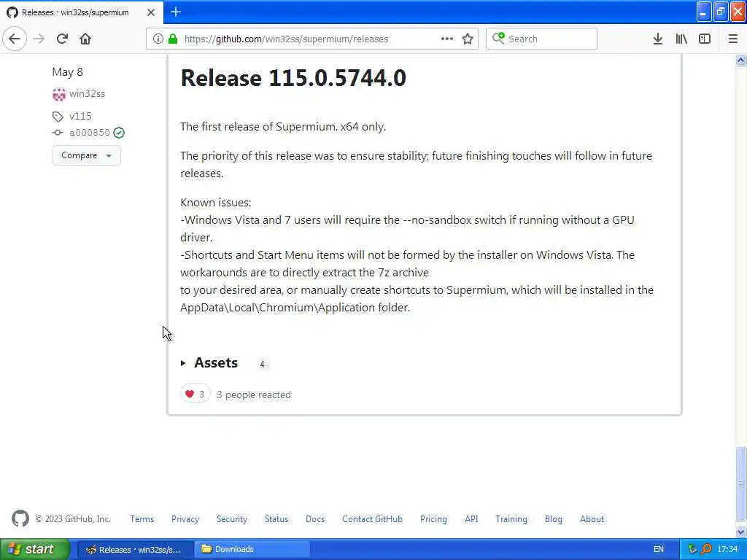The image size is (747, 560).
Task: Expand the Assets section
Action: point(209,363)
